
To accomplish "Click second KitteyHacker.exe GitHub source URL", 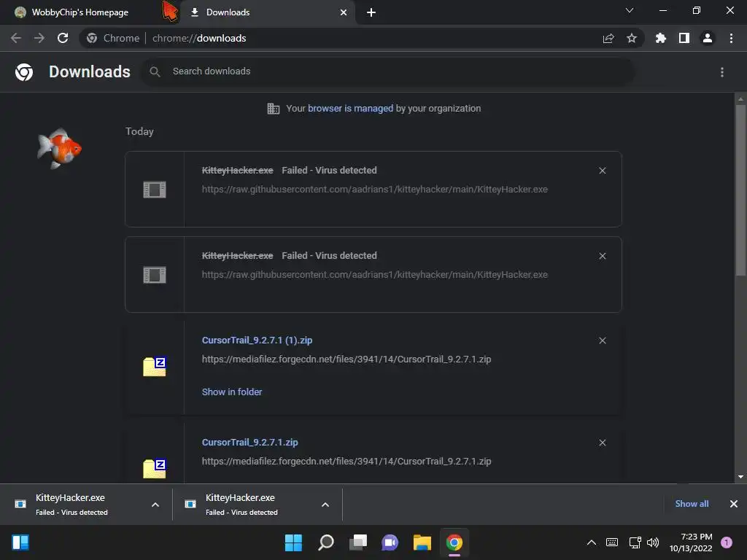I will coord(374,274).
